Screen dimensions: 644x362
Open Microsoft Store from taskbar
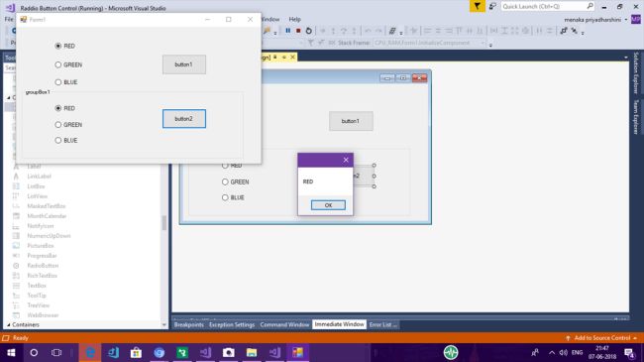tap(136, 352)
